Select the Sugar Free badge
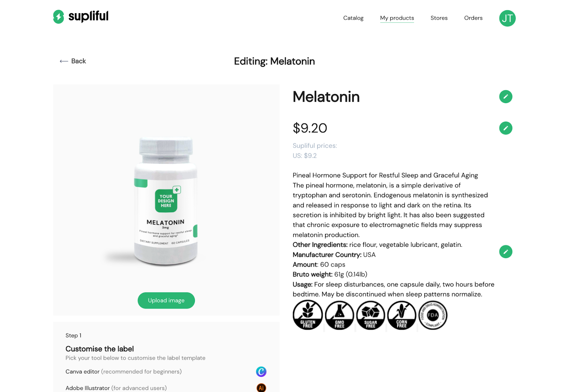 370,315
